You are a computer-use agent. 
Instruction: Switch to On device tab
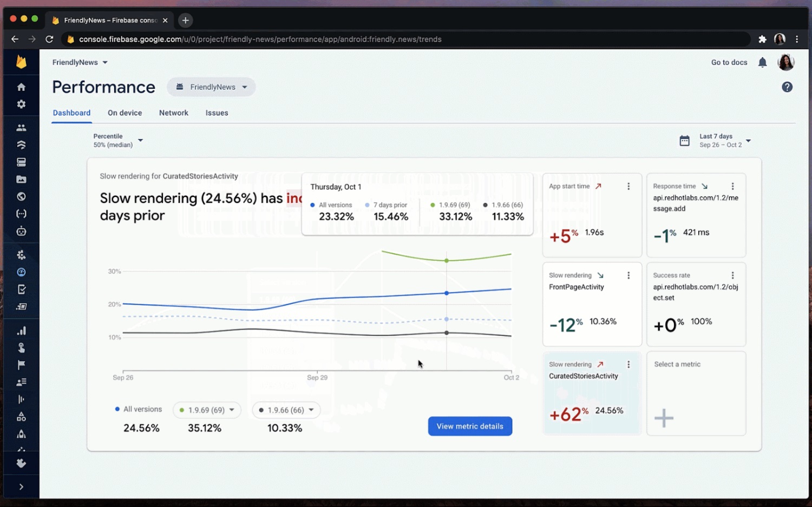pos(125,113)
